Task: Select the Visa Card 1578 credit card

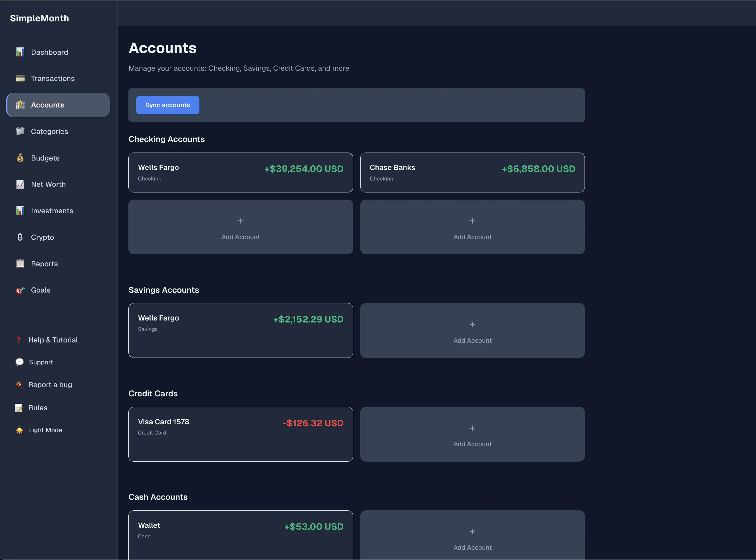Action: 240,434
